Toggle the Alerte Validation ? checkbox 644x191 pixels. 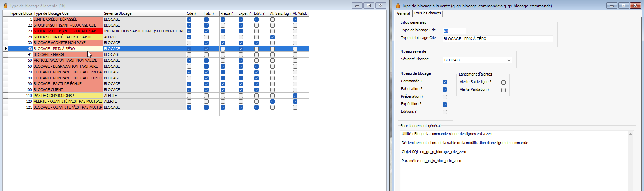coord(503,90)
